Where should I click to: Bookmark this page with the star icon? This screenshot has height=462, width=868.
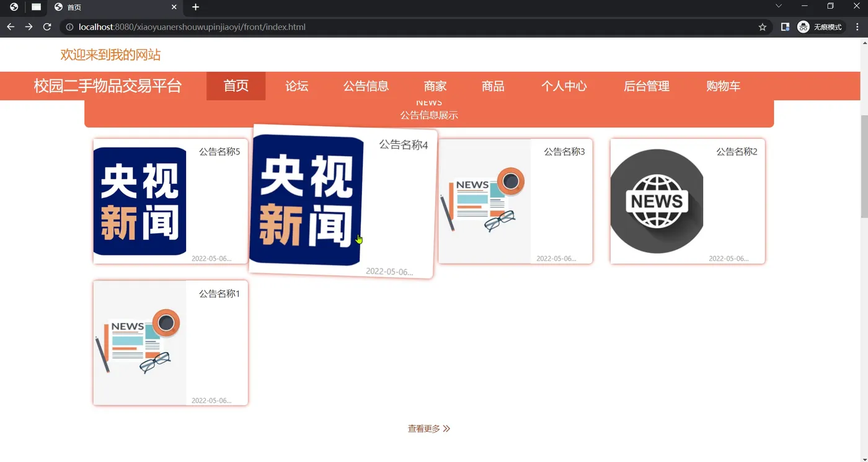[763, 27]
